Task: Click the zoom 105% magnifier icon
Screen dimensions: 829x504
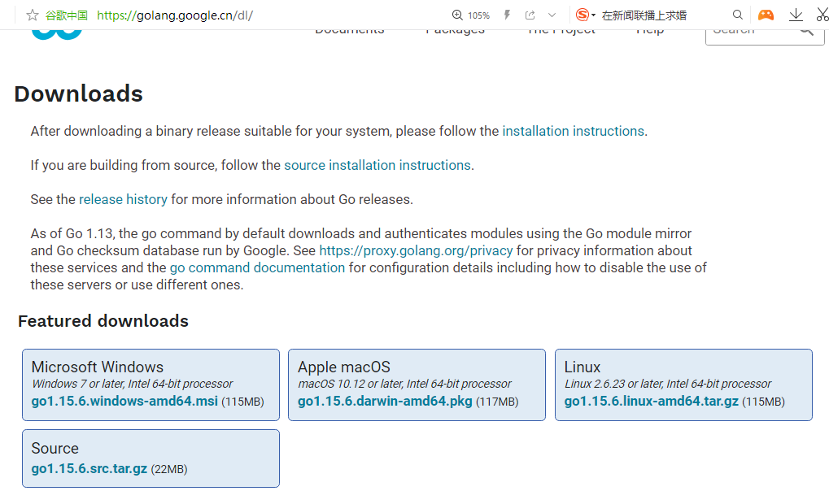Action: click(457, 15)
